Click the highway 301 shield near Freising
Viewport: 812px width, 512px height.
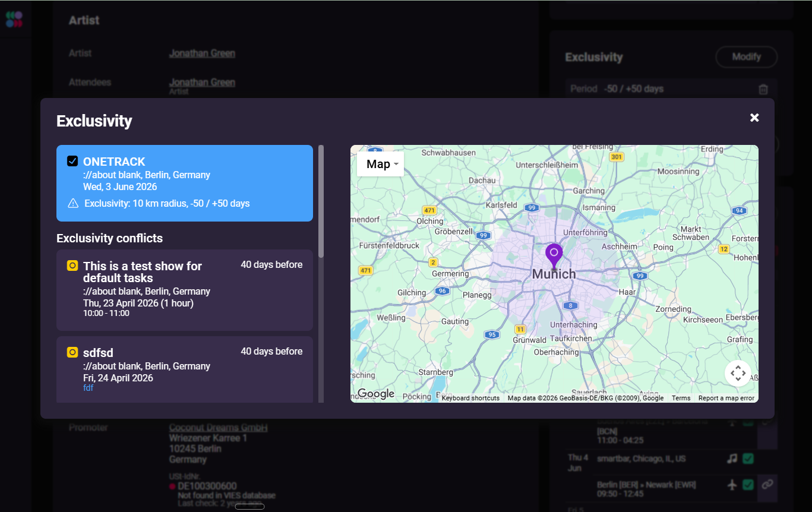click(x=617, y=157)
